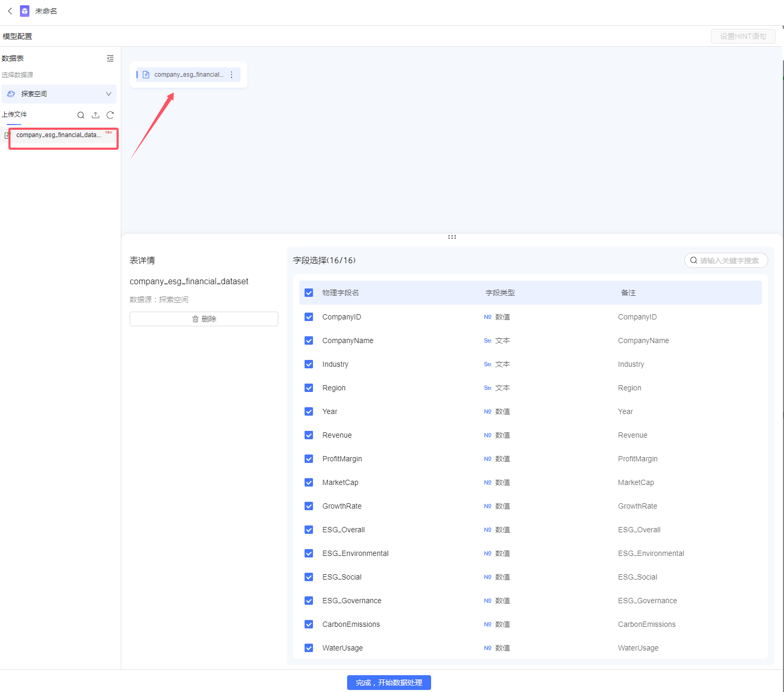Go back using the left arrow icon
The height and width of the screenshot is (692, 784).
click(10, 11)
